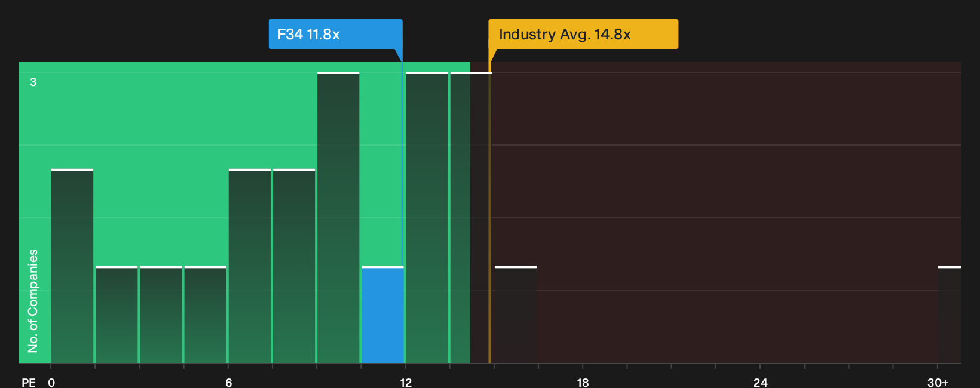Click the bar at the 30+ PE mark

tap(950, 315)
